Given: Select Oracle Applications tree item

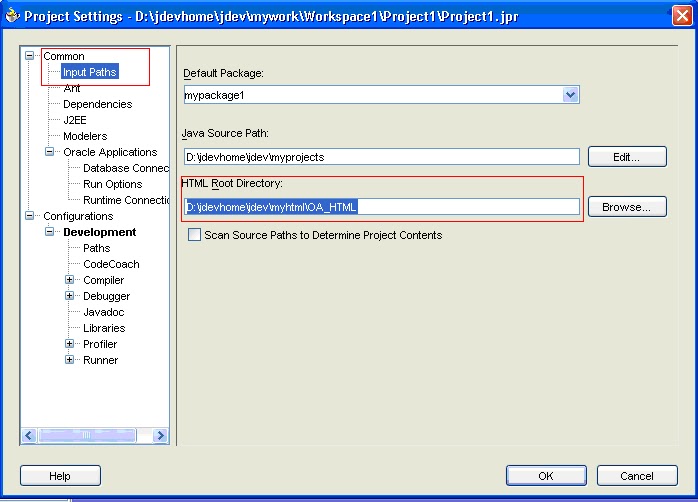Looking at the screenshot, I should pos(110,152).
